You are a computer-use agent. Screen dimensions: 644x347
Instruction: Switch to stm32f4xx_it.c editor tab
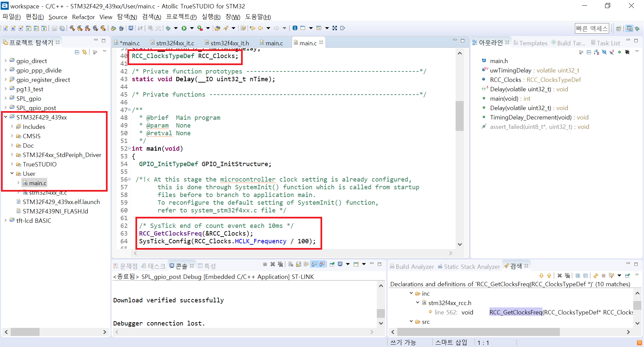(172, 43)
